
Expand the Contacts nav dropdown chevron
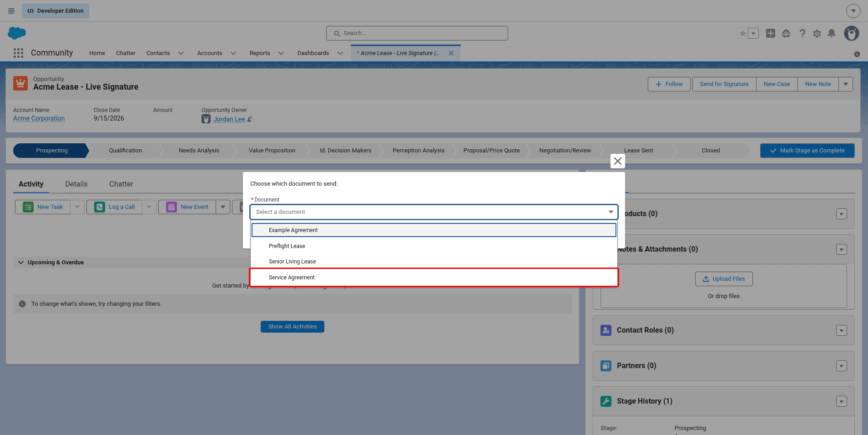point(181,53)
